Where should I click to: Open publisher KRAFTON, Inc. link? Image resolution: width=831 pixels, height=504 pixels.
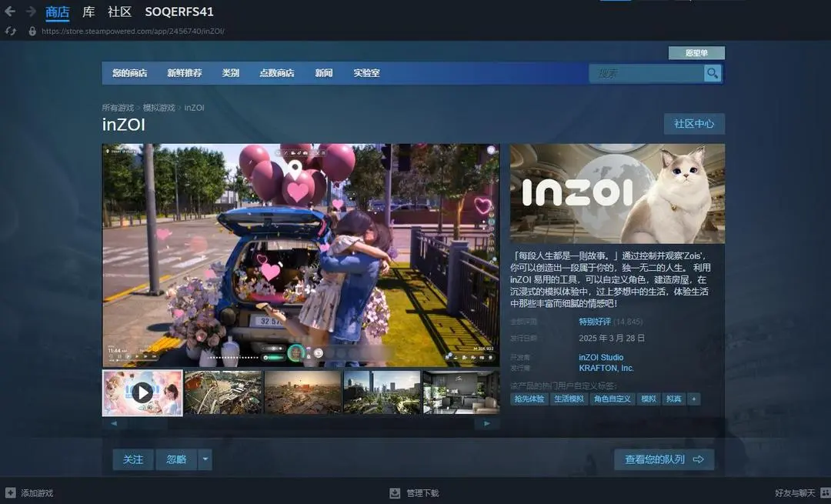[606, 368]
